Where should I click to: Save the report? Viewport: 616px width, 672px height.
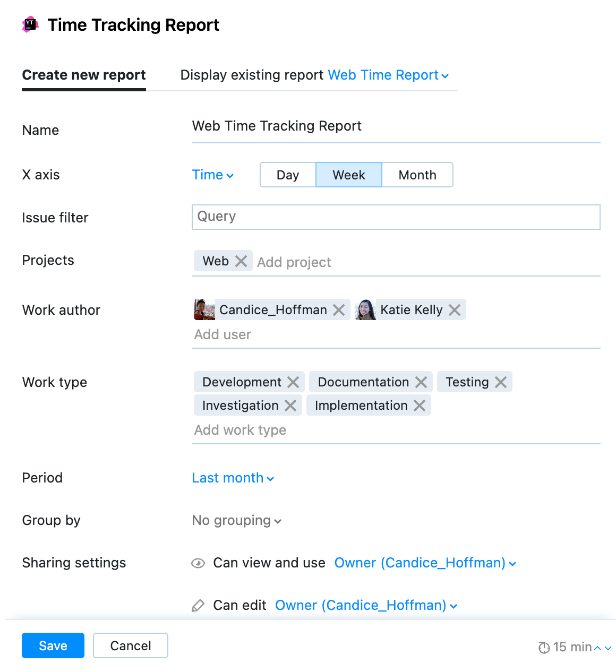coord(53,645)
